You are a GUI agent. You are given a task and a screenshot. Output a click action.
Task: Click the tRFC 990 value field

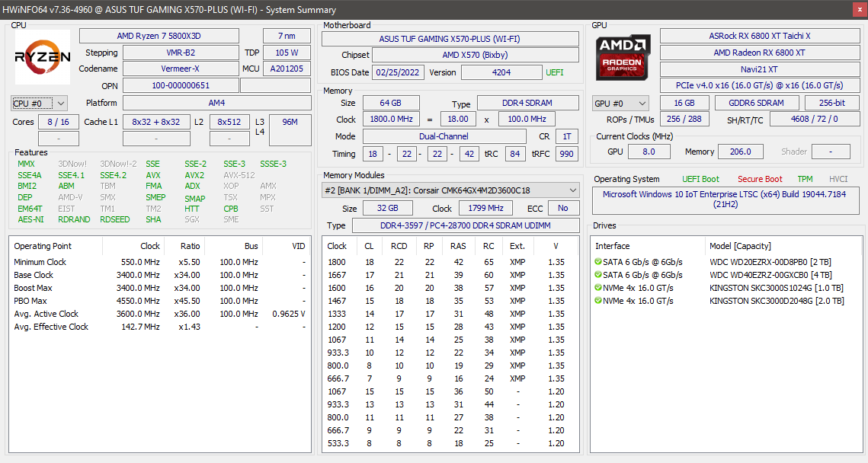566,154
